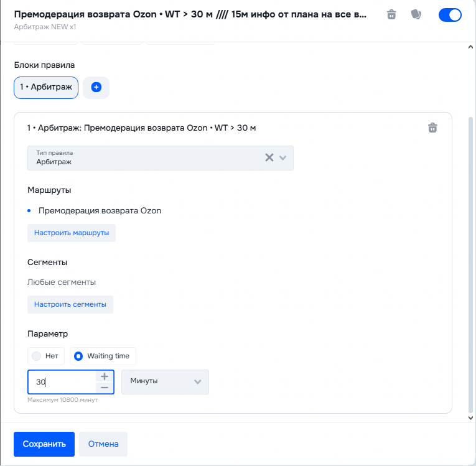Click Настроить маршруты button

pos(72,233)
